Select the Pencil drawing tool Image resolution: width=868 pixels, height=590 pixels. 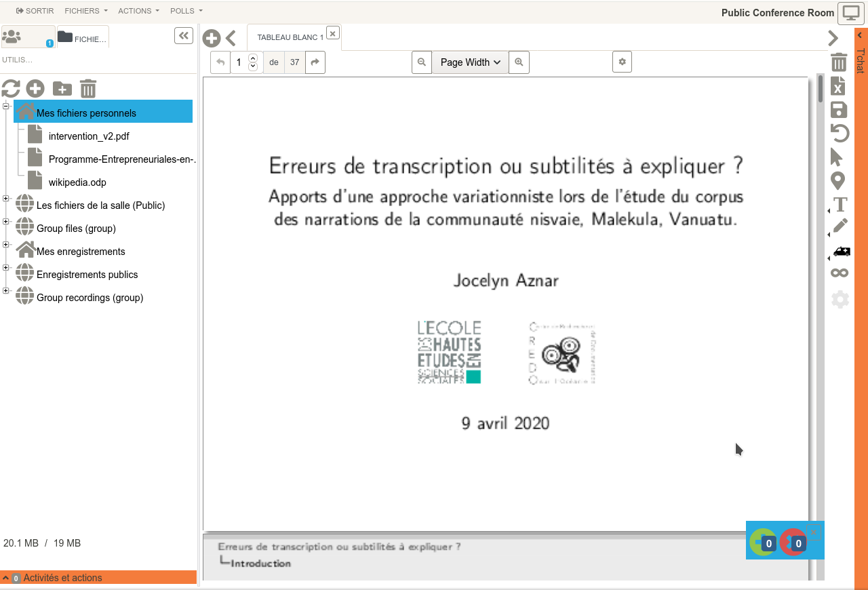point(840,226)
